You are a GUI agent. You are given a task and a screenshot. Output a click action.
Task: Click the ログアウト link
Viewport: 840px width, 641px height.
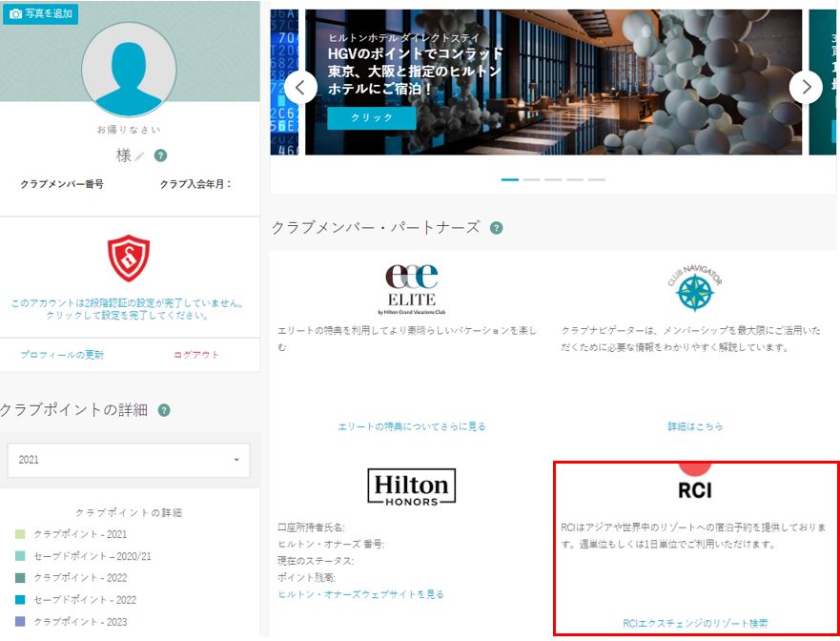[x=196, y=355]
